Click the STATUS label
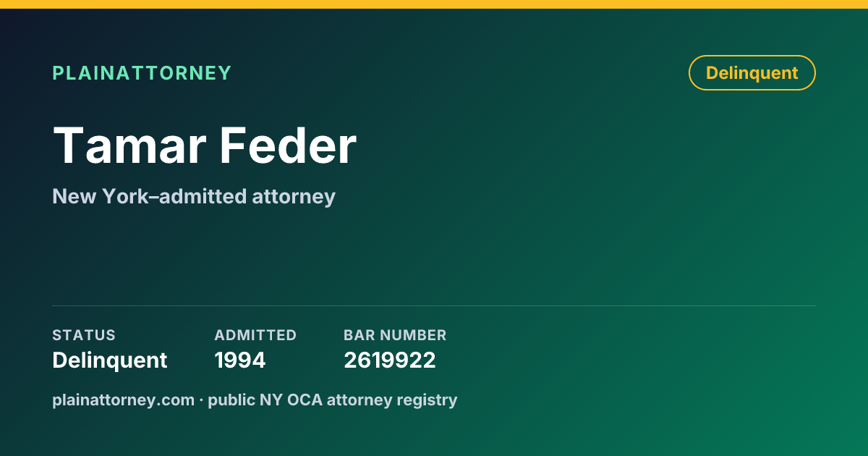868x456 pixels. [x=84, y=335]
